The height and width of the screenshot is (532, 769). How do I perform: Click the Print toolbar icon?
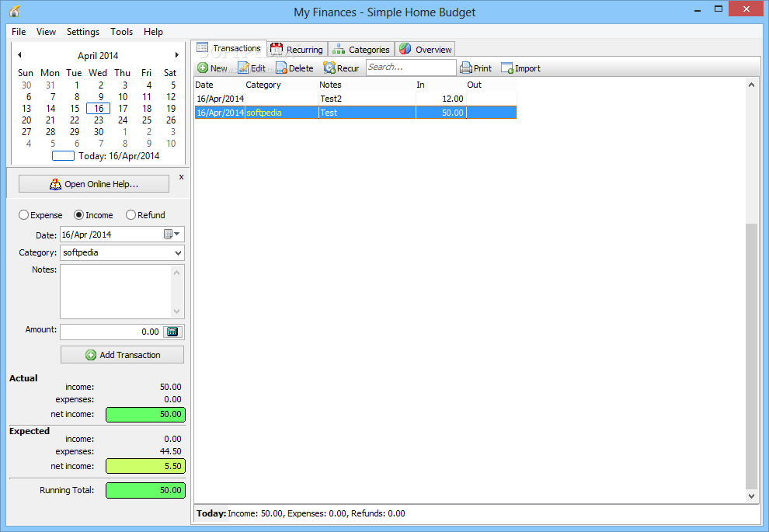coord(466,68)
